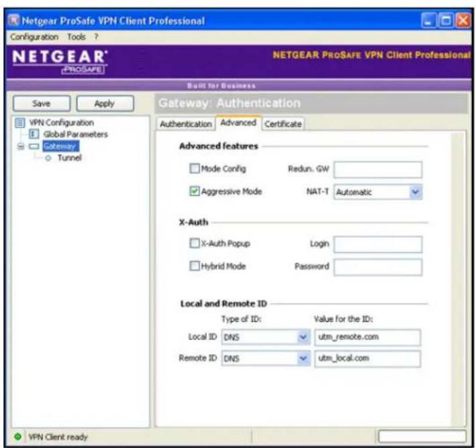476x448 pixels.
Task: Click the Gateway node icon
Action: click(x=34, y=146)
